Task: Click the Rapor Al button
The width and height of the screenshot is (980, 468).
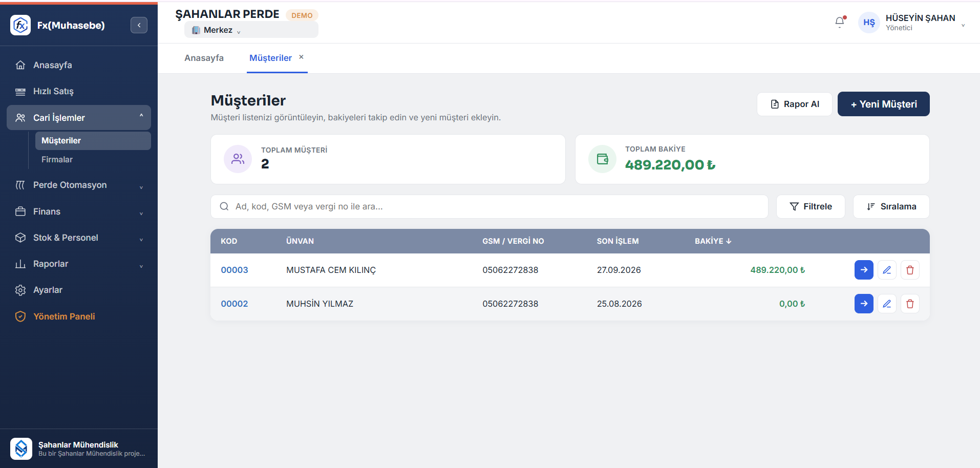Action: (x=795, y=104)
